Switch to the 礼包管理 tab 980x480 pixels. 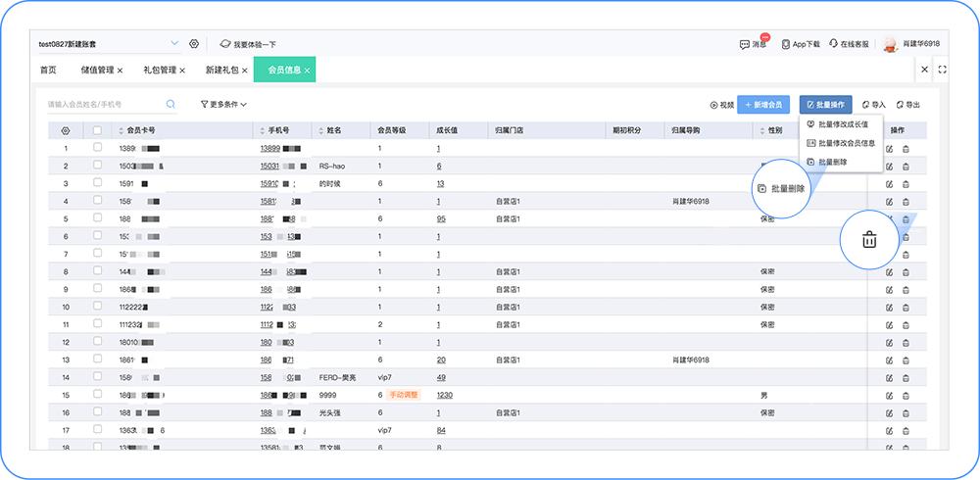(x=160, y=70)
